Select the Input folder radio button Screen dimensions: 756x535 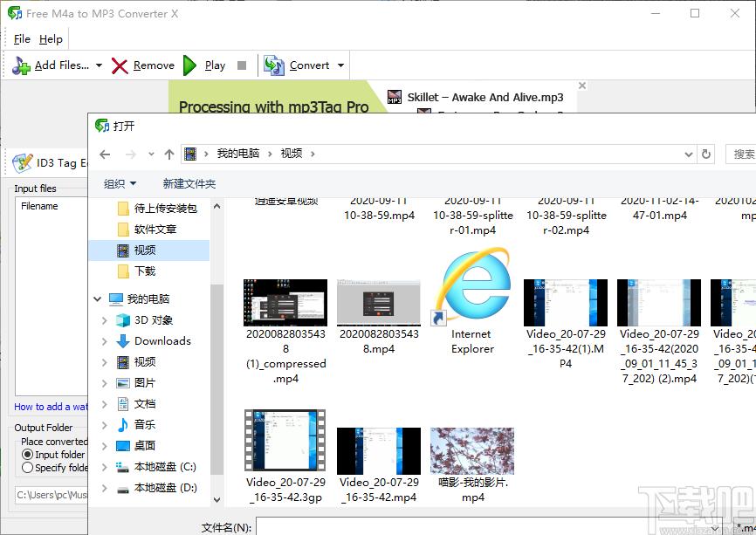point(27,455)
